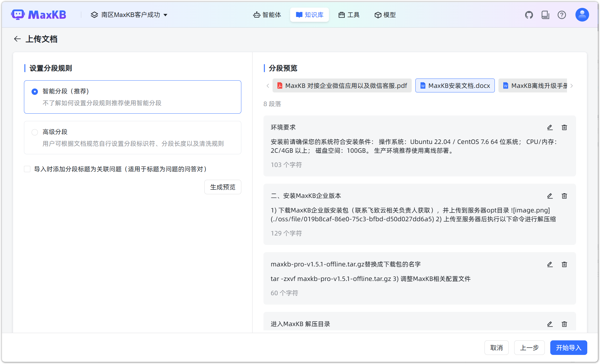Edit the 二、安装MaxKB企业版本 segment
Image resolution: width=600 pixels, height=364 pixels.
coord(550,196)
